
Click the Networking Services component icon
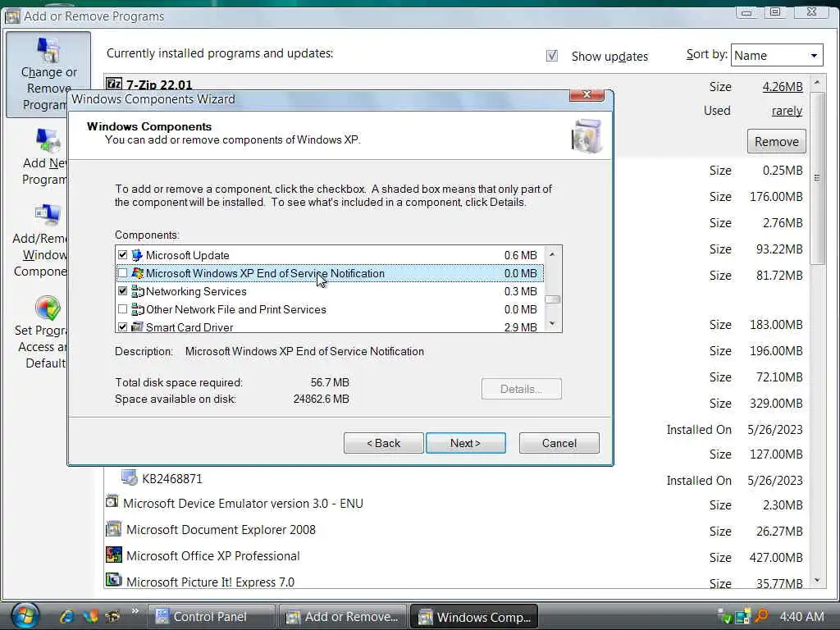pos(138,291)
